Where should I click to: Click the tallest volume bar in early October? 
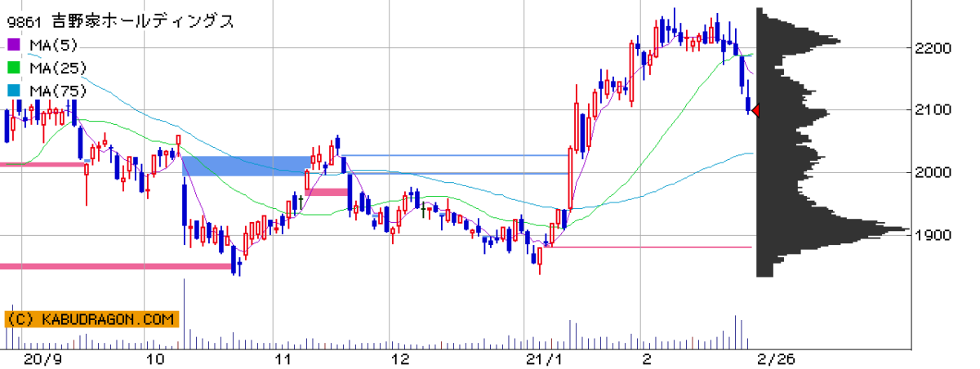click(184, 313)
